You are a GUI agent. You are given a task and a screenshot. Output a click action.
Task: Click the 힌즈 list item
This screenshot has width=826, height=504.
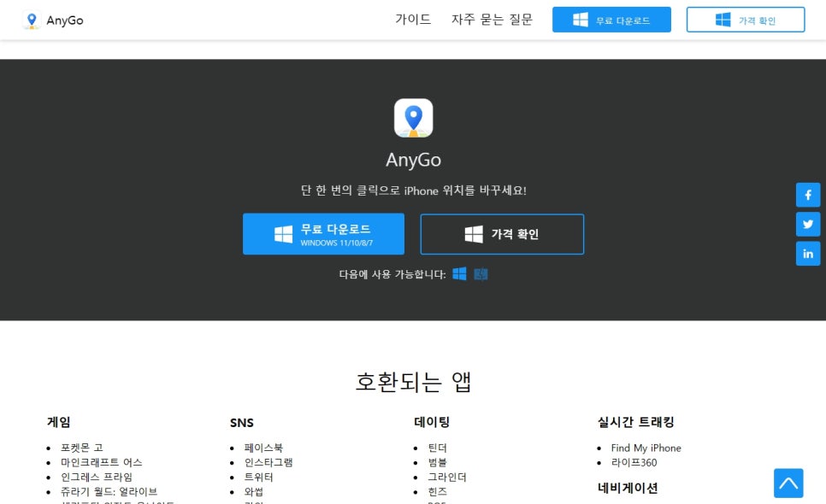pos(437,492)
